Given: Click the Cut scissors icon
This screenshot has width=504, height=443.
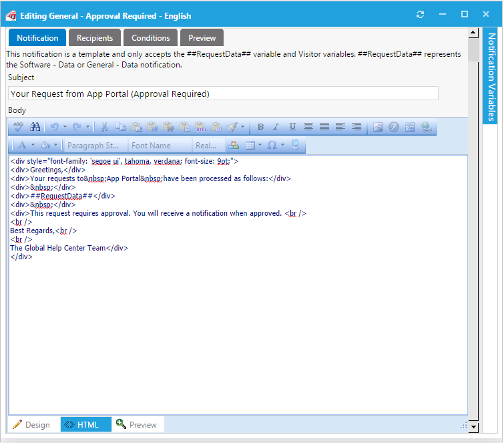Looking at the screenshot, I should coord(105,127).
